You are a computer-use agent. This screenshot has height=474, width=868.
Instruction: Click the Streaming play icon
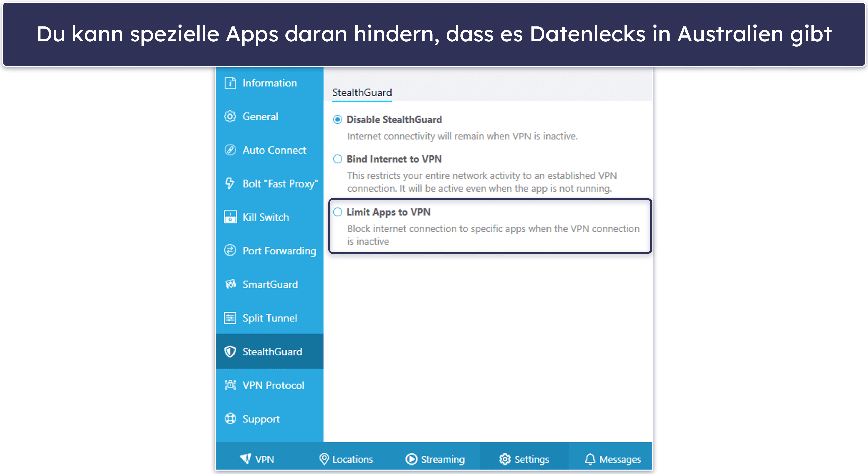(x=411, y=459)
